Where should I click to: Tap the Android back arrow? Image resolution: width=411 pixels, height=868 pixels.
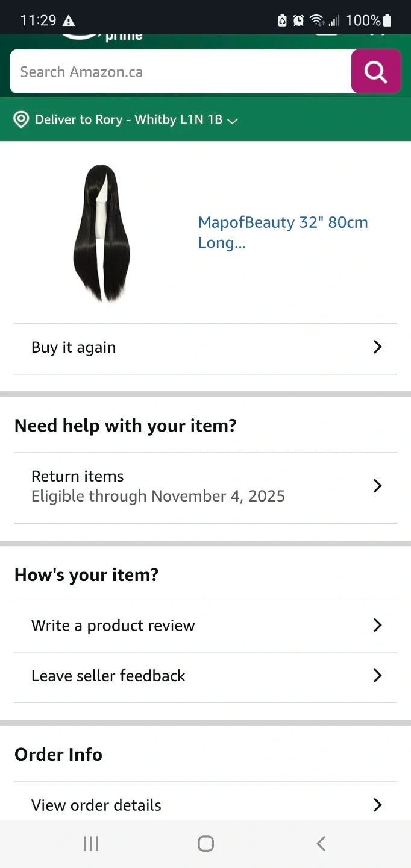(321, 844)
